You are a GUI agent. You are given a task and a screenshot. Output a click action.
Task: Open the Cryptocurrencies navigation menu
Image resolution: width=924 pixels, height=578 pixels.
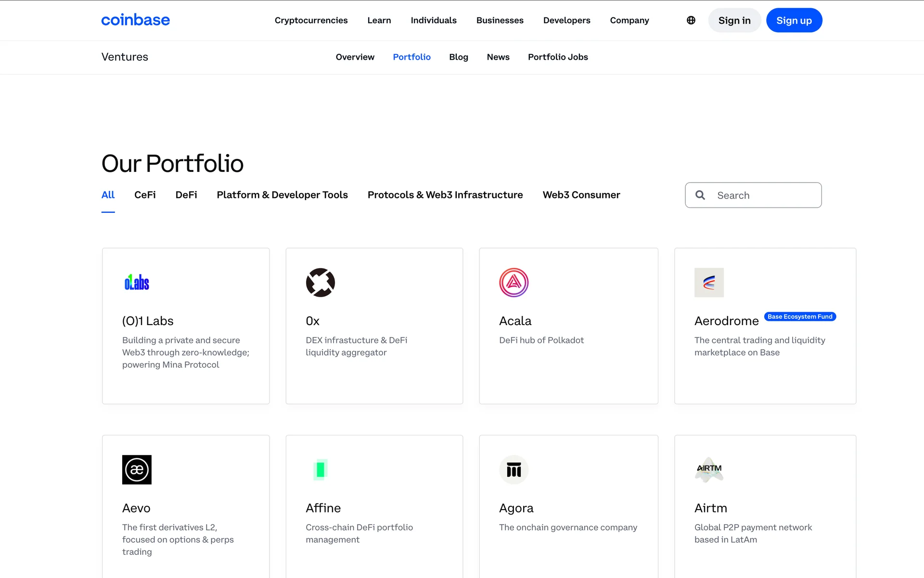pos(311,20)
